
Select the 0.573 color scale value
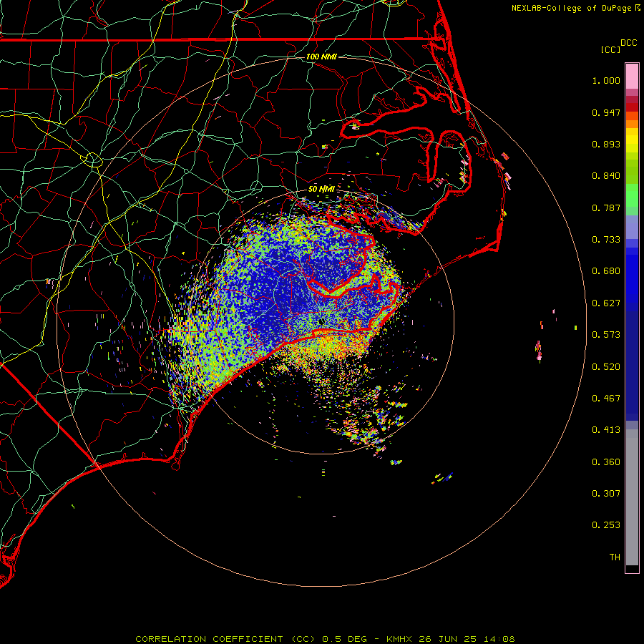point(606,335)
